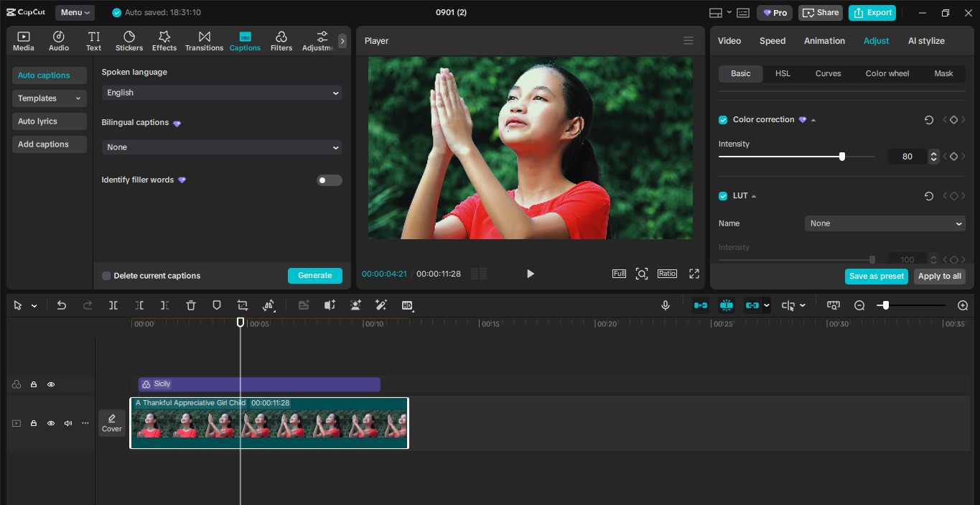This screenshot has width=980, height=505.
Task: Switch to the Speed tab
Action: tap(772, 41)
